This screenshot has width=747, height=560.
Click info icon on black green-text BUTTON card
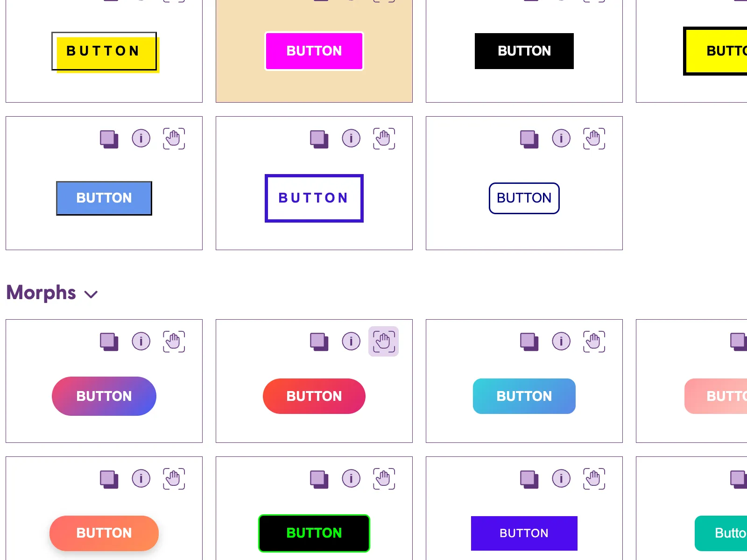[351, 478]
